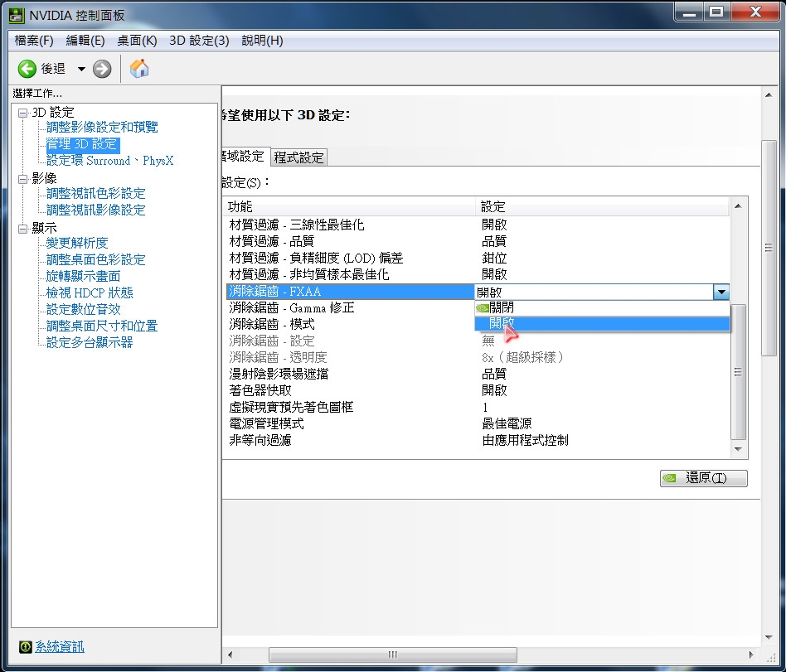Select the 消除鋸齒 - 模式 row
The image size is (786, 672).
(350, 324)
